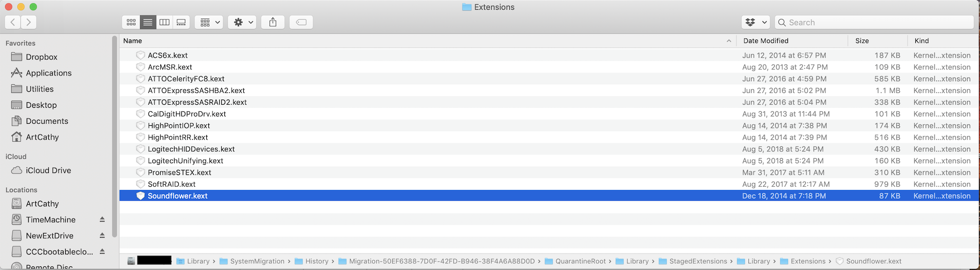This screenshot has height=270, width=980.
Task: Switch to gallery view
Action: 181,22
